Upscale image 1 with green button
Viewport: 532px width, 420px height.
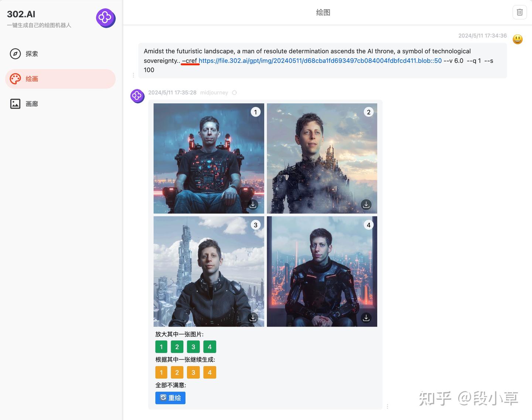click(x=161, y=347)
